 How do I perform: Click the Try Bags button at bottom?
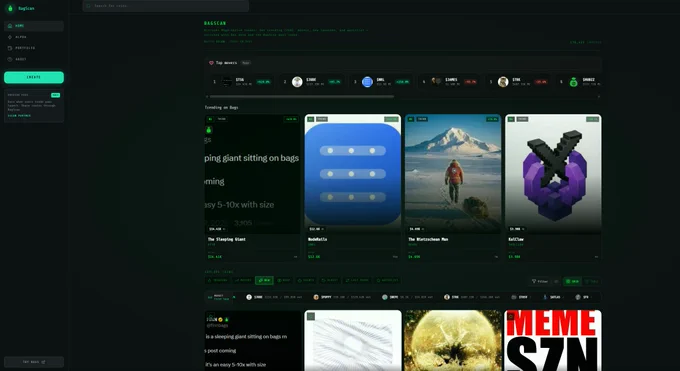[34, 362]
